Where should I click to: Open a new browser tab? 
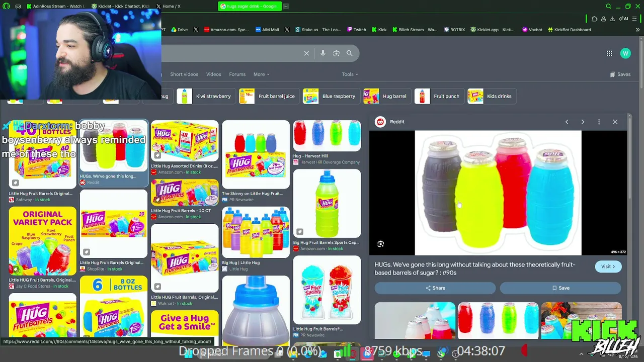[286, 6]
